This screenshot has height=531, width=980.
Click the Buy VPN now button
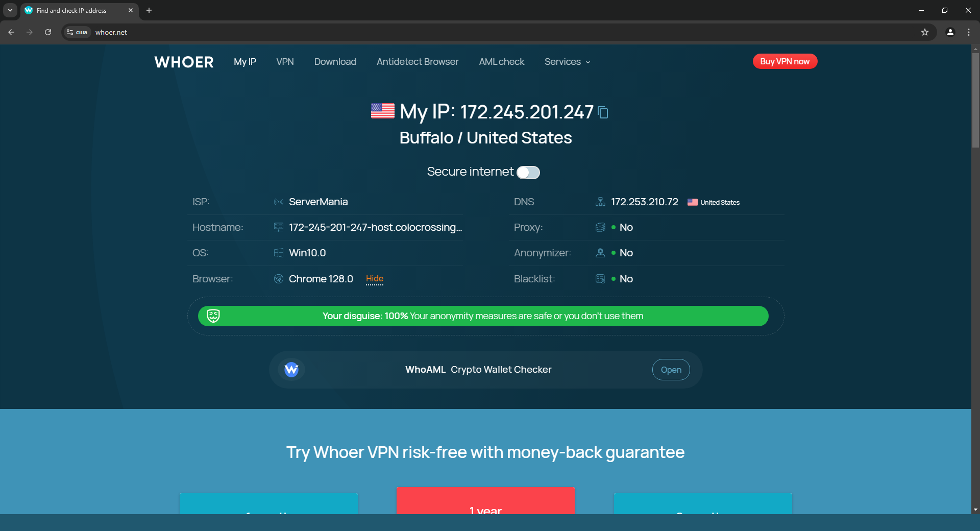[x=785, y=61]
